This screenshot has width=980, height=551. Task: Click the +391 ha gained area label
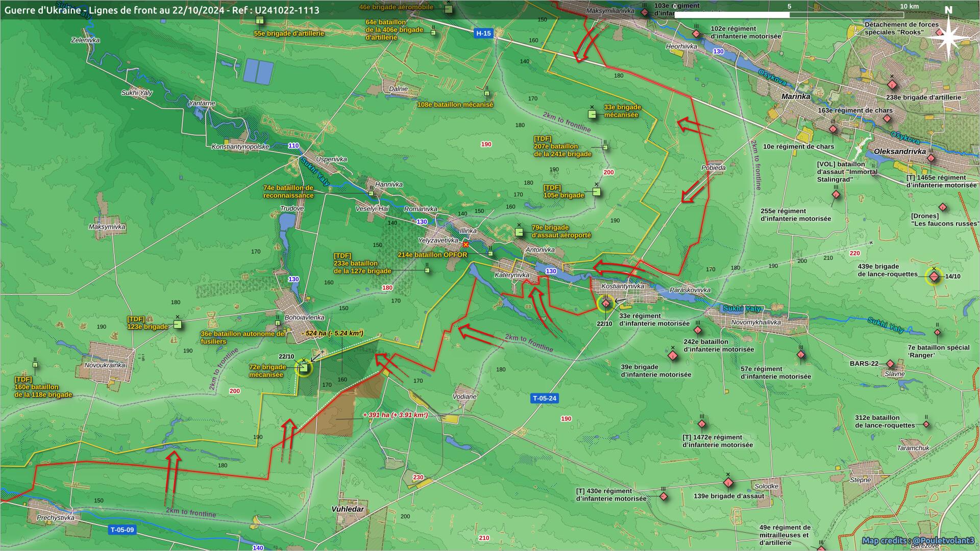(x=395, y=415)
